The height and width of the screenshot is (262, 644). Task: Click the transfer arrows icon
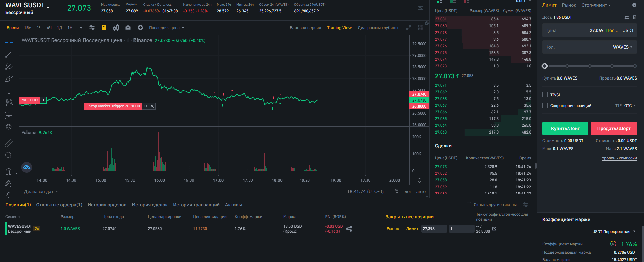coord(626,17)
